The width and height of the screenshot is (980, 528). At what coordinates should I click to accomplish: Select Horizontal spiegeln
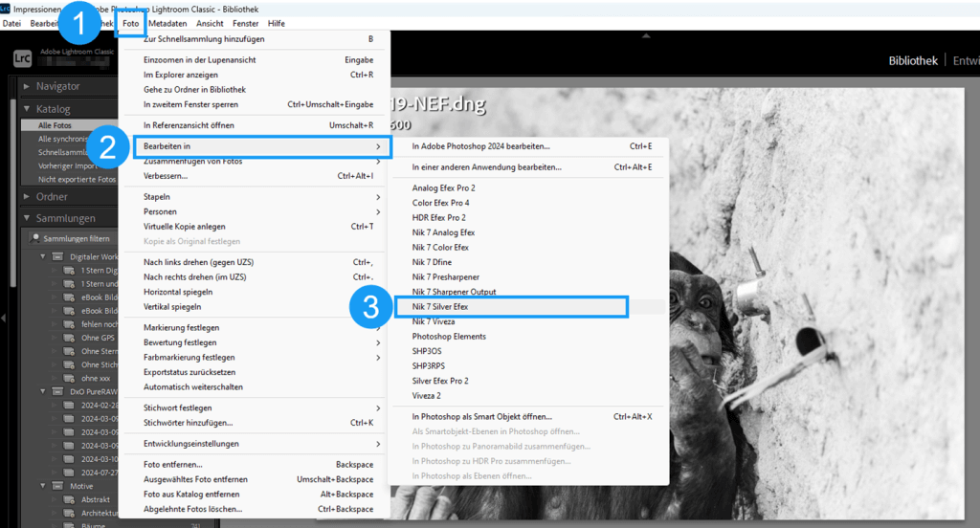(255, 293)
